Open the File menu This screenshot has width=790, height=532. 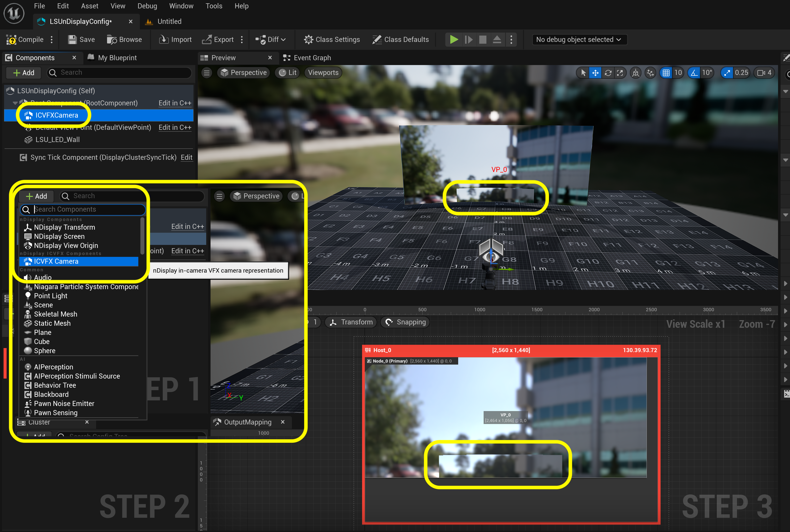[39, 6]
